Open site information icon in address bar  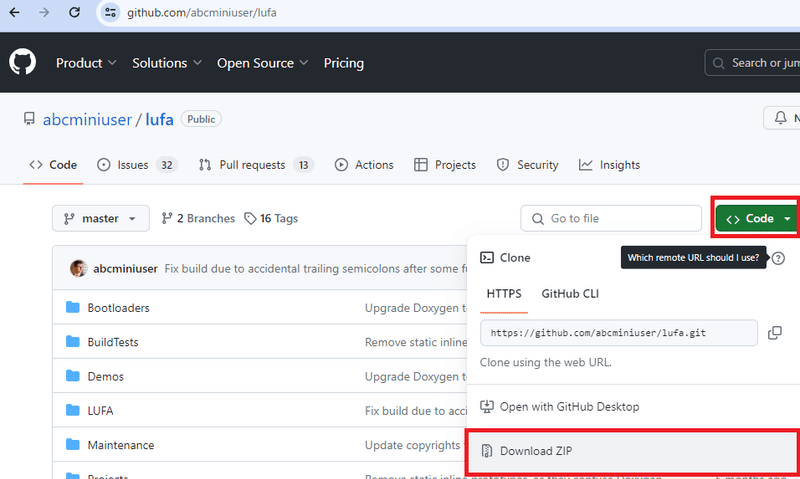[110, 12]
